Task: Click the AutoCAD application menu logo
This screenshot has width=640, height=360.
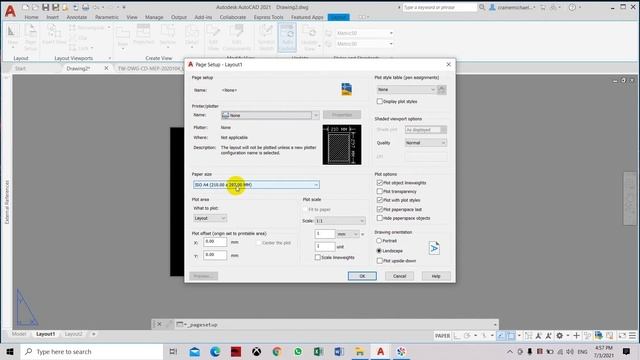Action: pyautogui.click(x=10, y=11)
